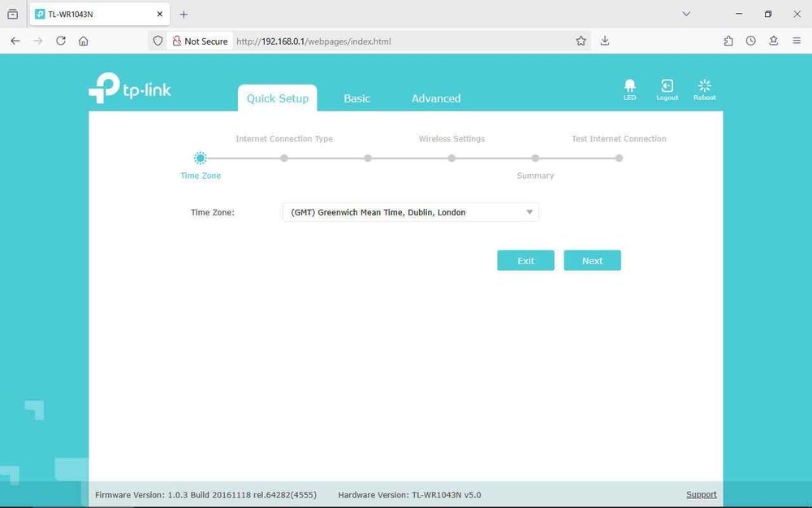Viewport: 812px width, 508px height.
Task: Click the Internet Connection Type step dot
Action: pyautogui.click(x=283, y=158)
